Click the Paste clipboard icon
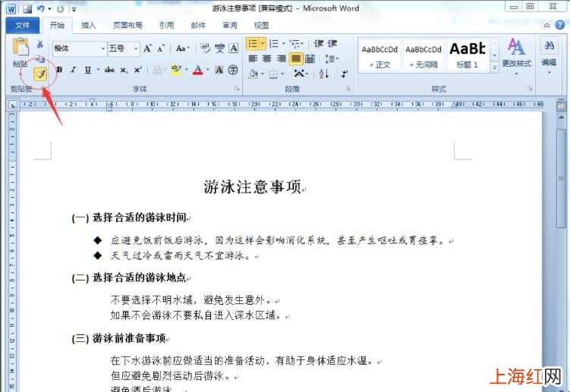The width and height of the screenshot is (570, 392). pos(20,46)
